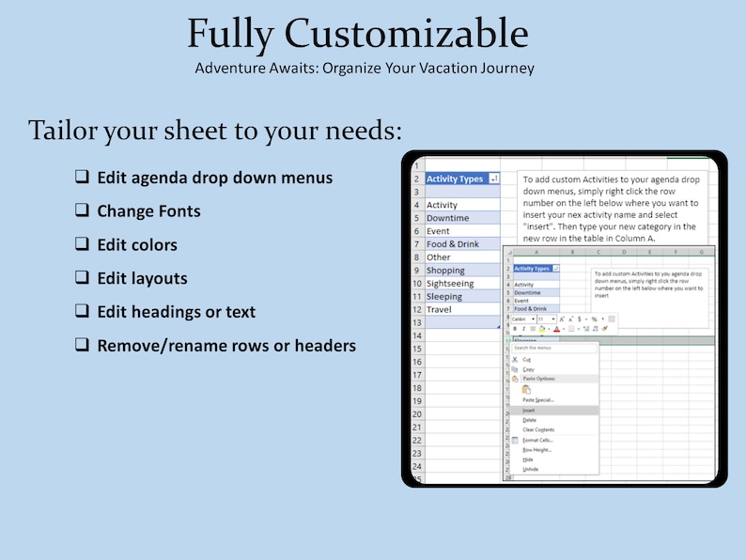
Task: Select the Food & Drink cell in the large sheet
Action: tap(462, 244)
